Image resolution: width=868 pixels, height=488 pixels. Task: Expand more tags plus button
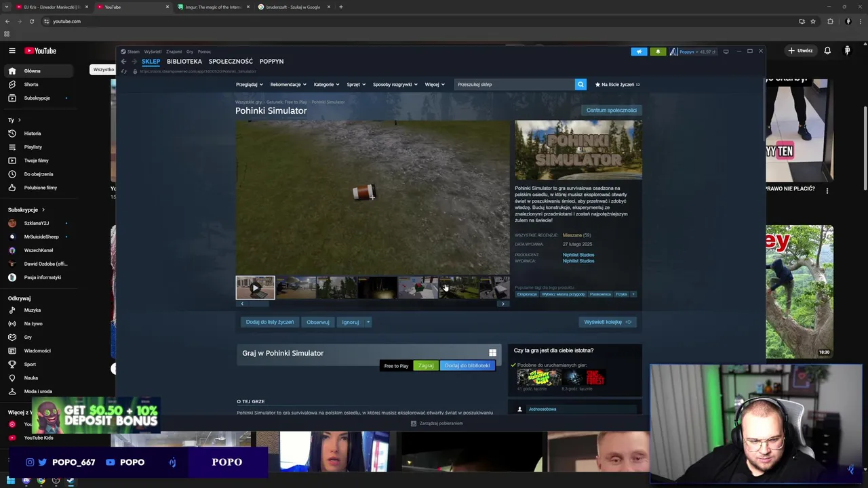(x=633, y=294)
